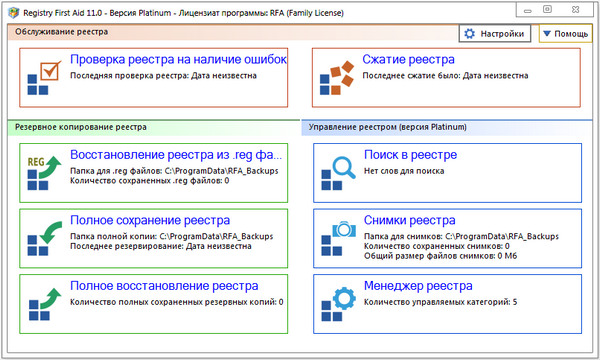Click the camera registry snapshots icon
The height and width of the screenshot is (360, 600).
338,238
